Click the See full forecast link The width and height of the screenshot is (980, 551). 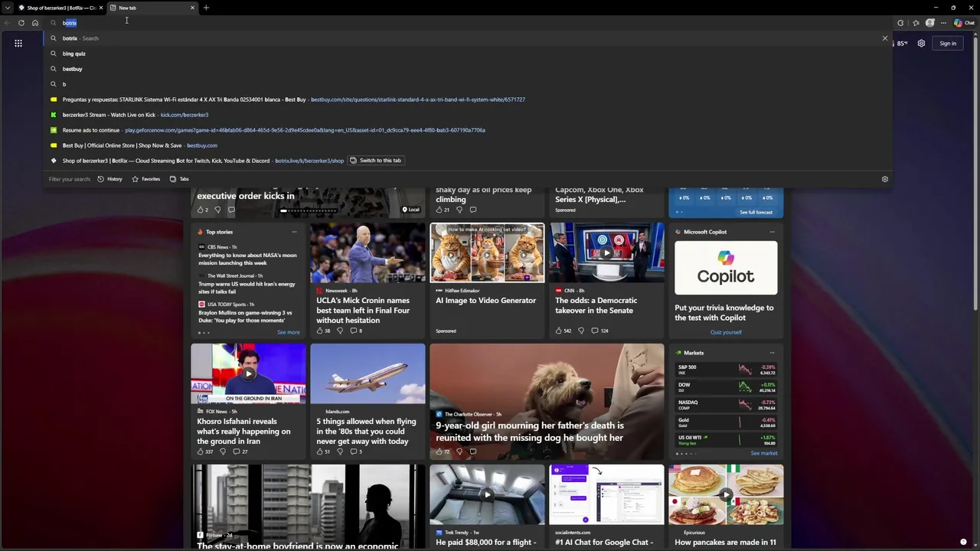pos(756,212)
